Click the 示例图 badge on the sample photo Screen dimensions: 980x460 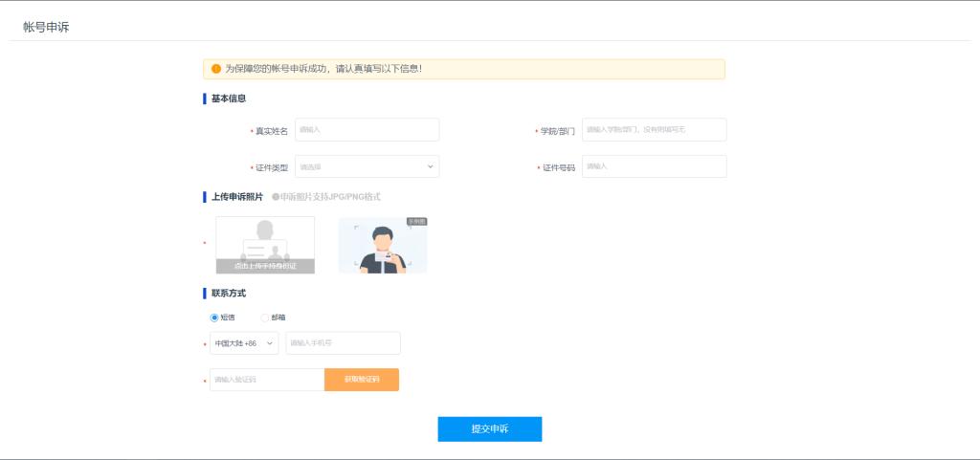click(416, 222)
